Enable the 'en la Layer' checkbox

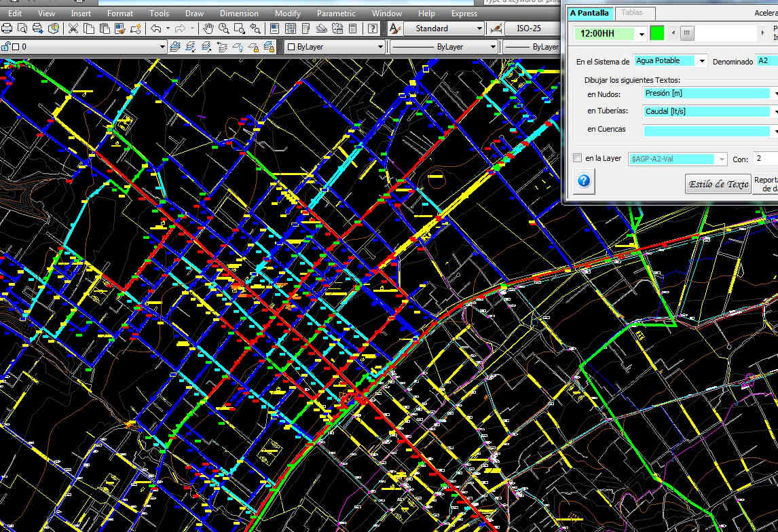[x=577, y=158]
